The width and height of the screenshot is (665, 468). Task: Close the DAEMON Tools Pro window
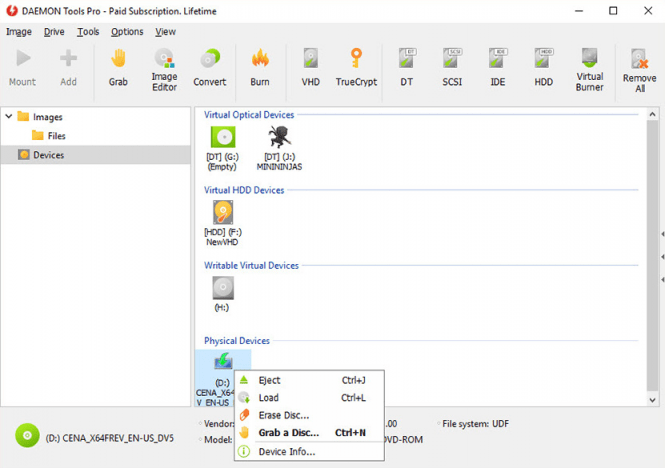[x=648, y=11]
